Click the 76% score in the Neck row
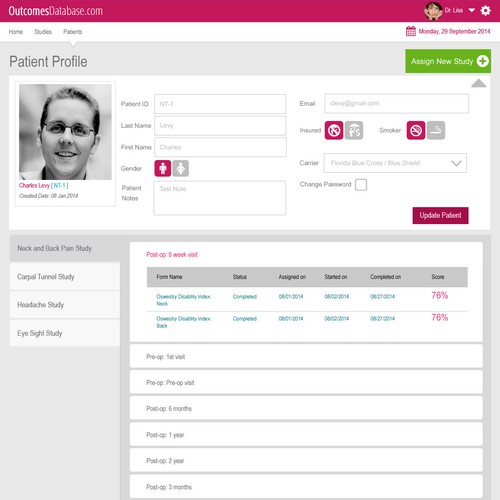500x500 pixels. [440, 295]
